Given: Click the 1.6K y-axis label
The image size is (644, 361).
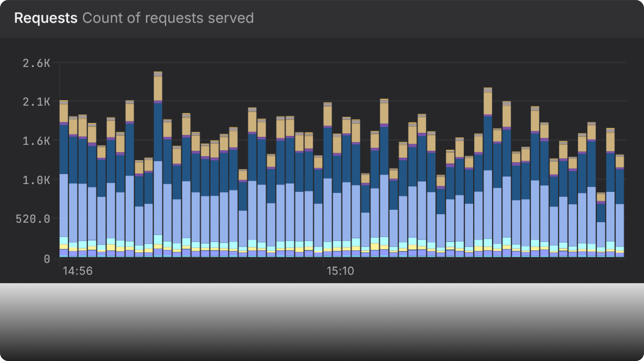Looking at the screenshot, I should point(36,141).
